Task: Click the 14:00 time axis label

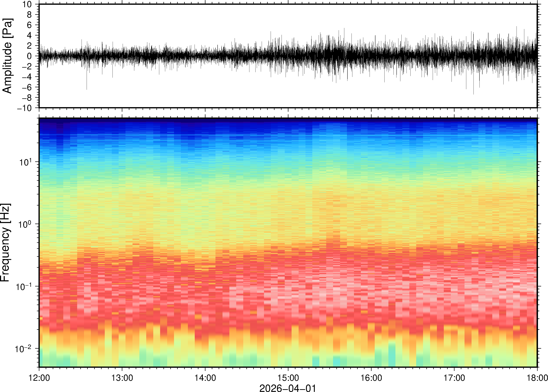Action: [x=205, y=378]
